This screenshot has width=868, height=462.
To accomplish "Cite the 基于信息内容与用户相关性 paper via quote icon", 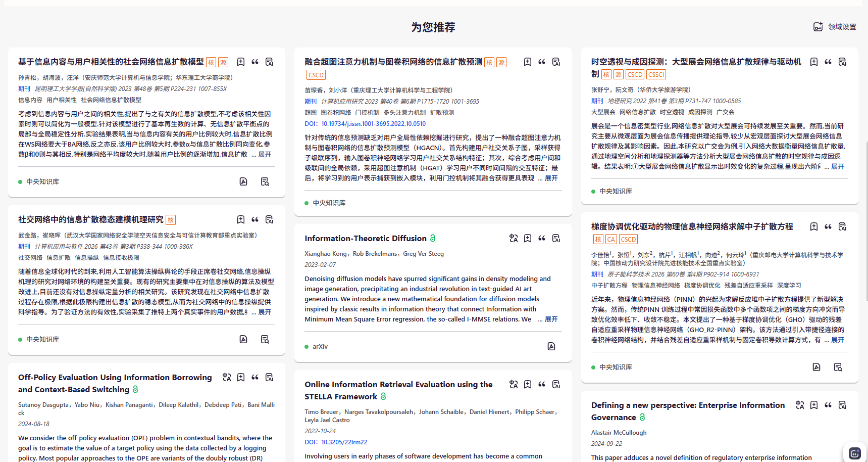I will [x=255, y=62].
